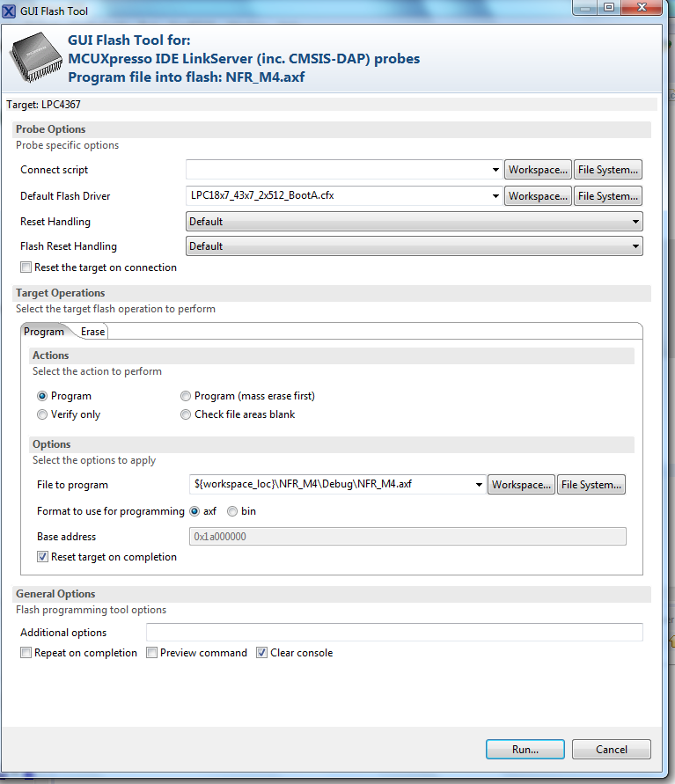This screenshot has height=784, width=675.
Task: Tick the Preview command checkbox
Action: pyautogui.click(x=151, y=653)
